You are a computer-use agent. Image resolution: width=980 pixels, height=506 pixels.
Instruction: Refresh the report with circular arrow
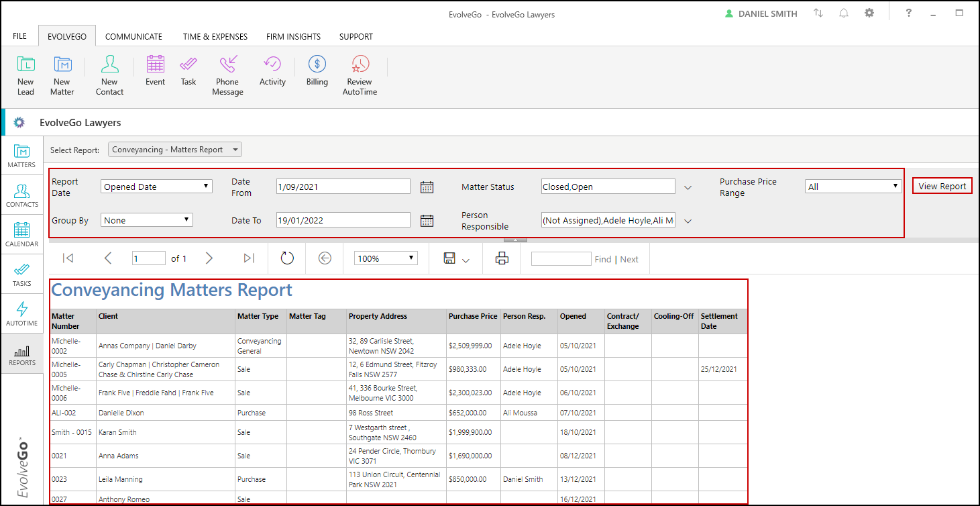[x=287, y=258]
